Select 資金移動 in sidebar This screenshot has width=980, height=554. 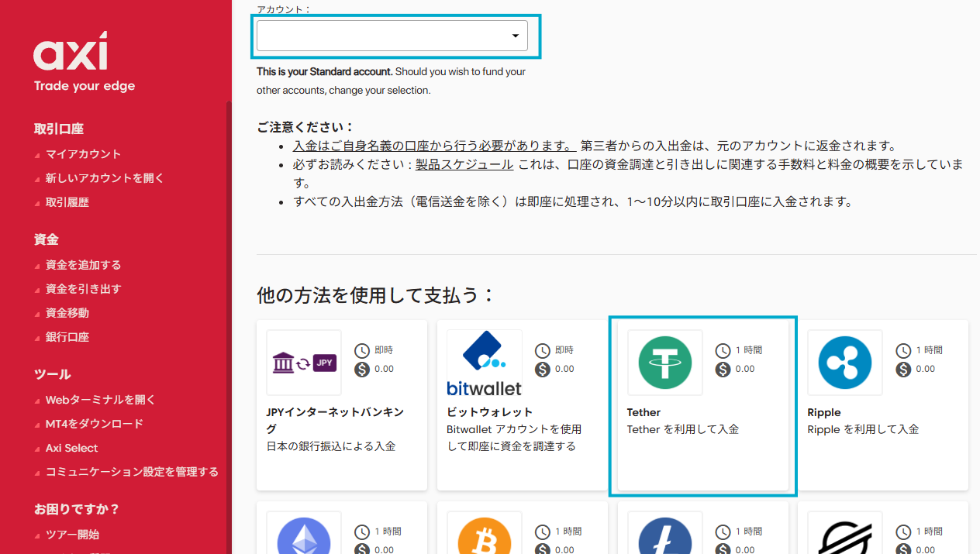(x=67, y=313)
